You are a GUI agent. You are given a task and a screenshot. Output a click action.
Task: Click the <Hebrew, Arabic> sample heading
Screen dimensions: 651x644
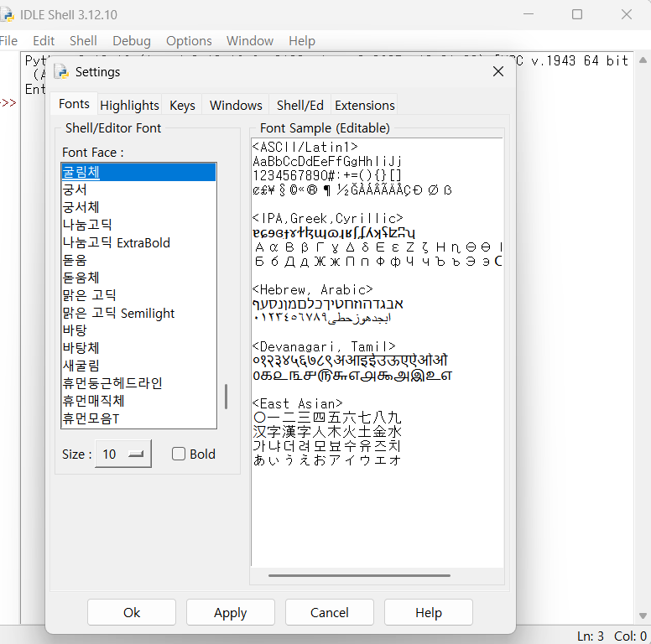point(312,289)
